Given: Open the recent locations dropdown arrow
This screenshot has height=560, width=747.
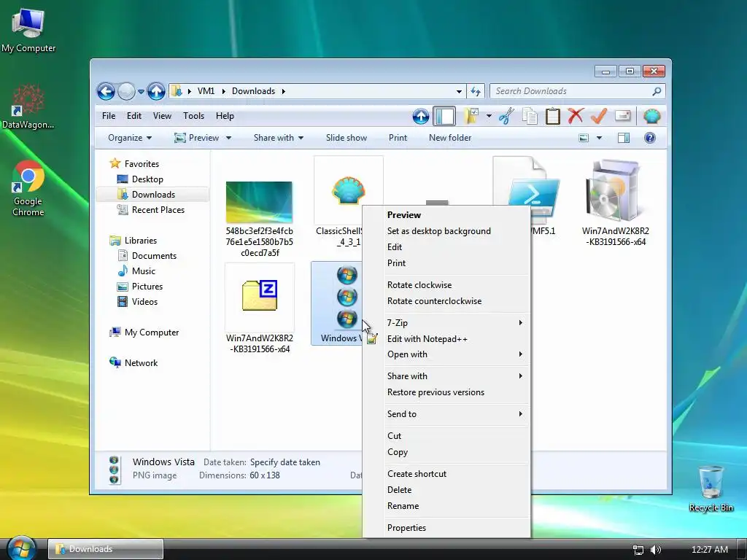Looking at the screenshot, I should (x=141, y=91).
